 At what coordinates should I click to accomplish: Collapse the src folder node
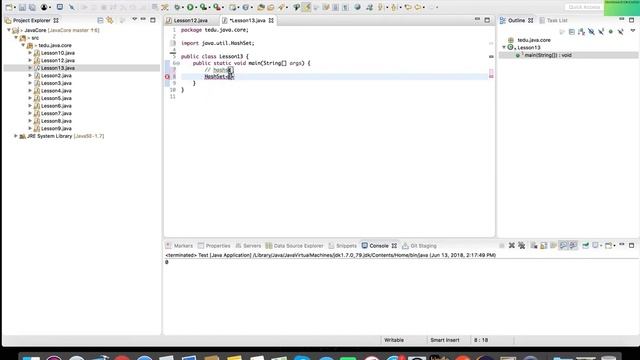[16, 38]
